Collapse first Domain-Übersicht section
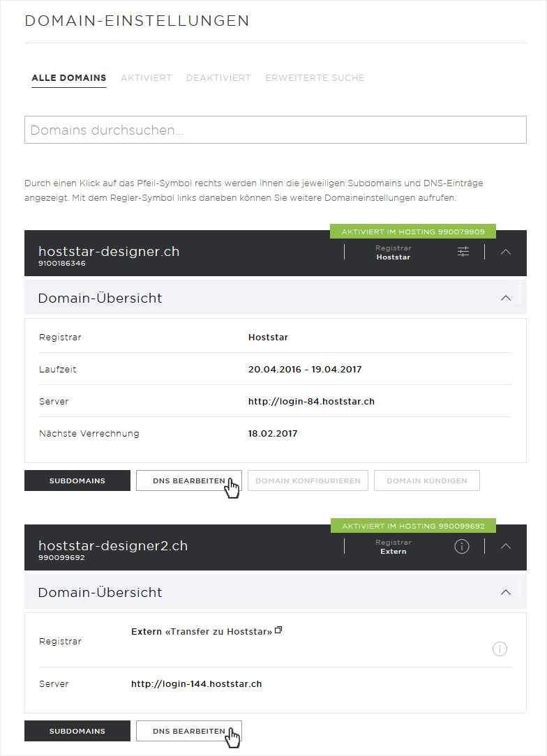Screen dimensions: 547x756 506,298
